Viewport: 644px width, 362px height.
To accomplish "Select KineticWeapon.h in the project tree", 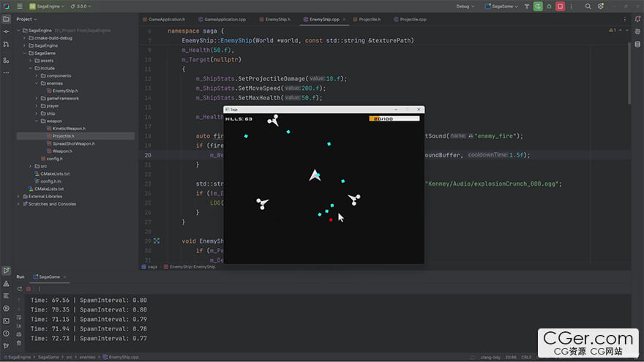I will pyautogui.click(x=69, y=128).
